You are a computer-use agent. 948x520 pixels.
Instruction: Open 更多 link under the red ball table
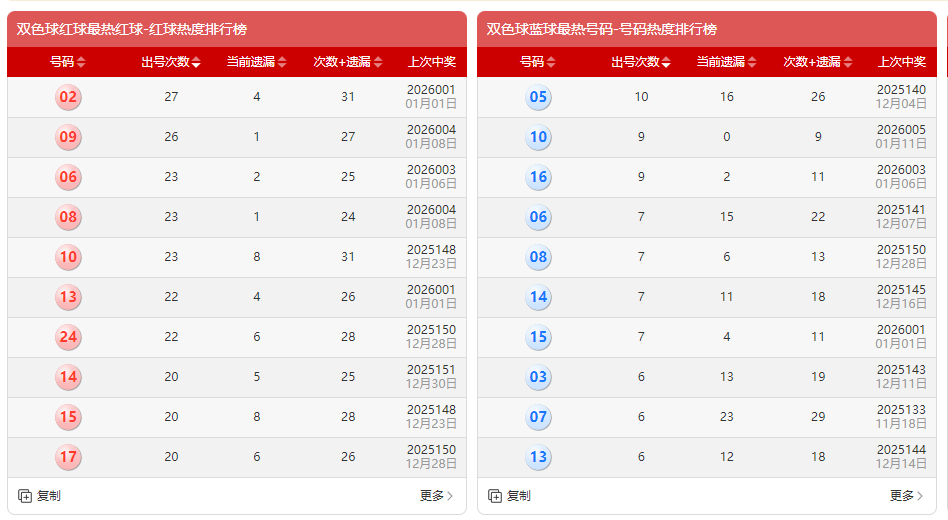[436, 496]
